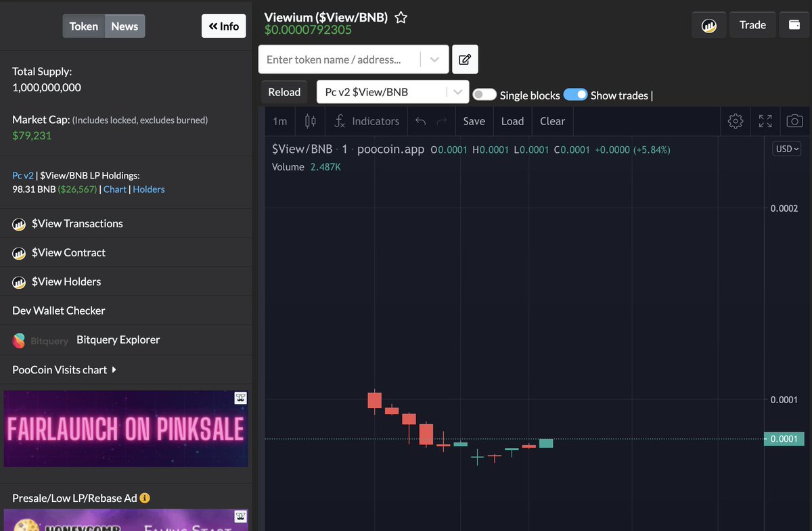Viewport: 812px width, 531px height.
Task: Click the $View/BNB chart symbol title
Action: coord(302,149)
